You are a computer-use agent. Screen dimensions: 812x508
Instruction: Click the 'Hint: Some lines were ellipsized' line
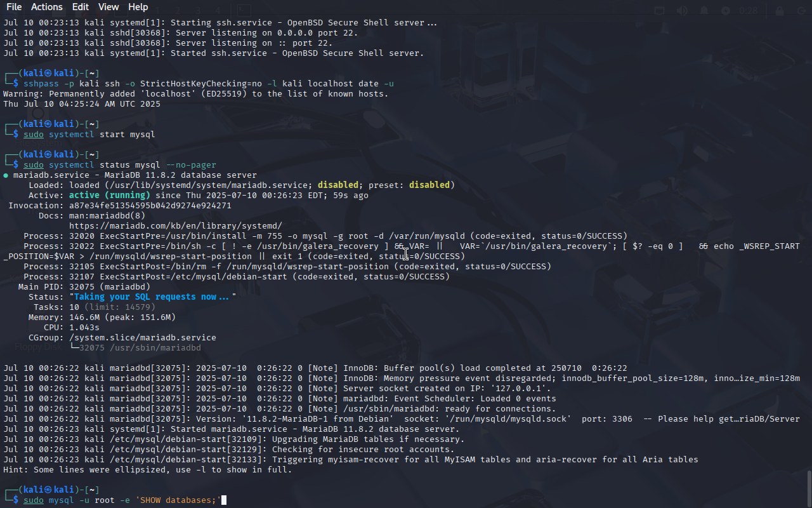point(148,470)
